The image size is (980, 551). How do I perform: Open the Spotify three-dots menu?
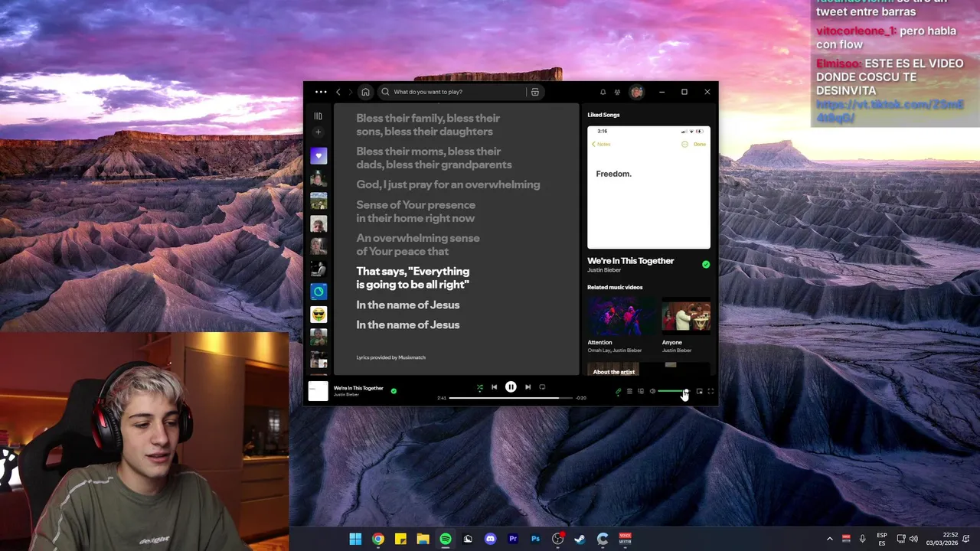coord(320,92)
